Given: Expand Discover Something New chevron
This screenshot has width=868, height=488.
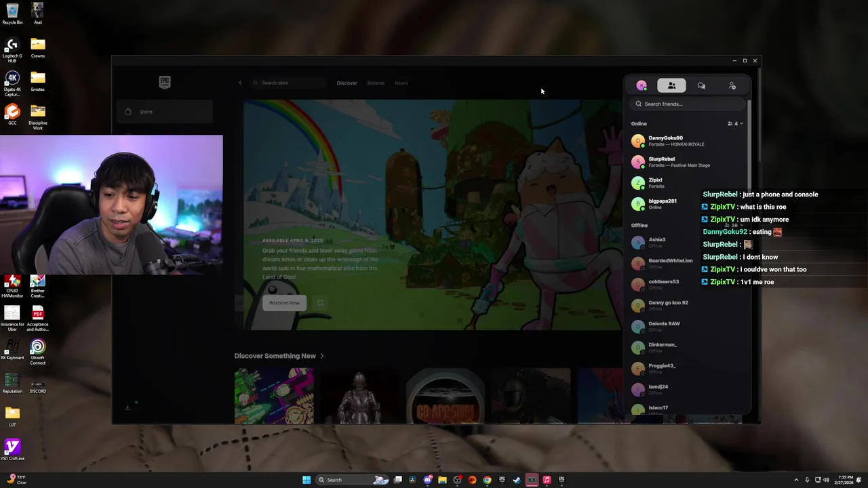Looking at the screenshot, I should (x=322, y=356).
